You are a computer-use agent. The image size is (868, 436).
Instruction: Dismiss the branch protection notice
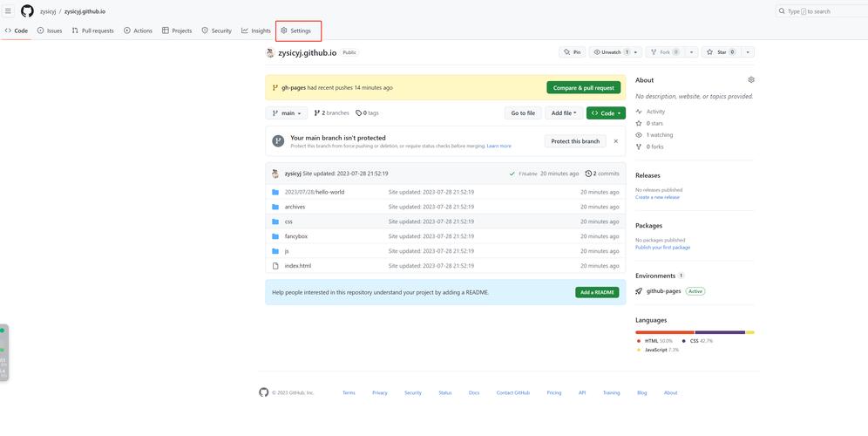(x=615, y=141)
